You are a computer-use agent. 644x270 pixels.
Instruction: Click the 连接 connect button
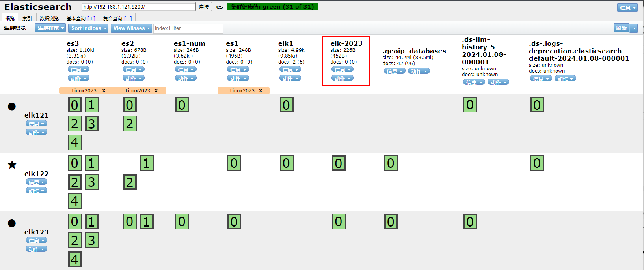point(204,7)
